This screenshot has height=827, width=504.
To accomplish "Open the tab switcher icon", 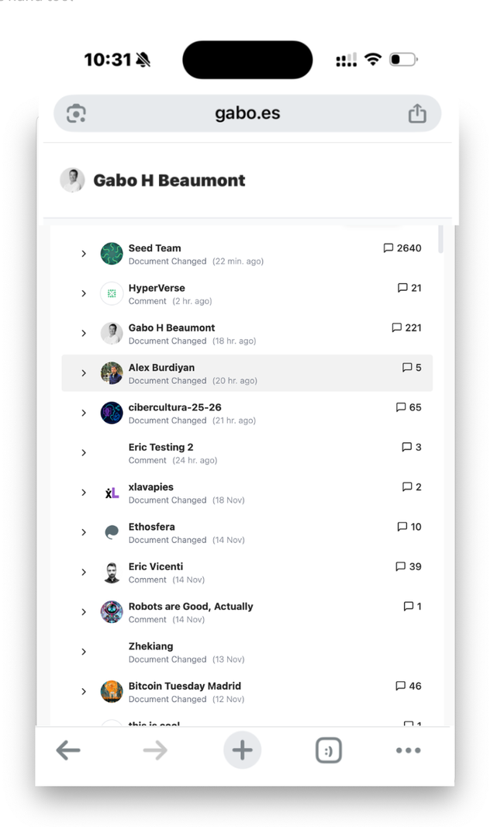I will click(x=329, y=750).
